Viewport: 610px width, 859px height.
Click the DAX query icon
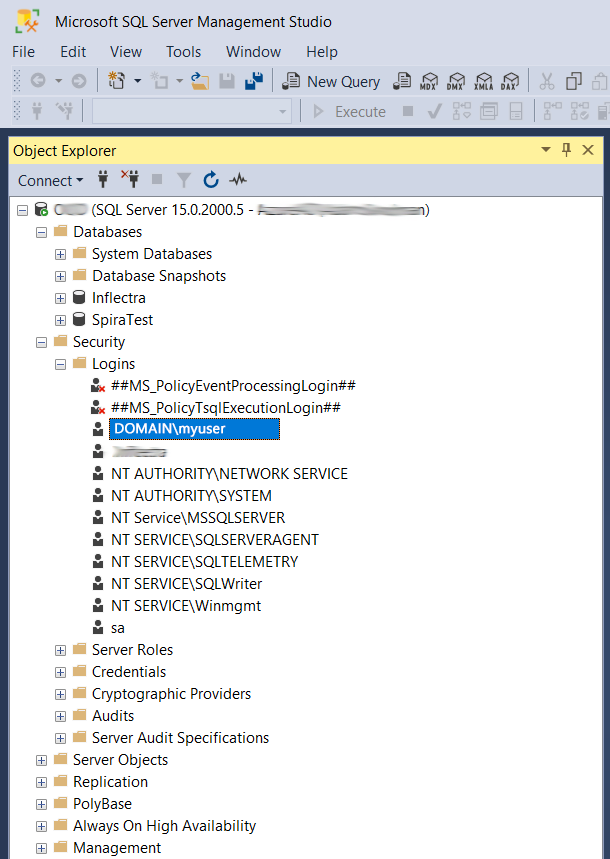(x=511, y=81)
